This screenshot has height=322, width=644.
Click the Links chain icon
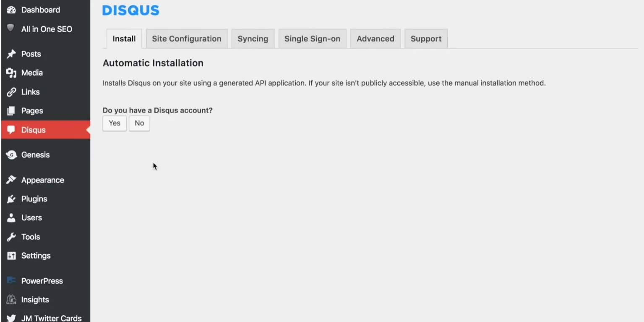(x=11, y=92)
